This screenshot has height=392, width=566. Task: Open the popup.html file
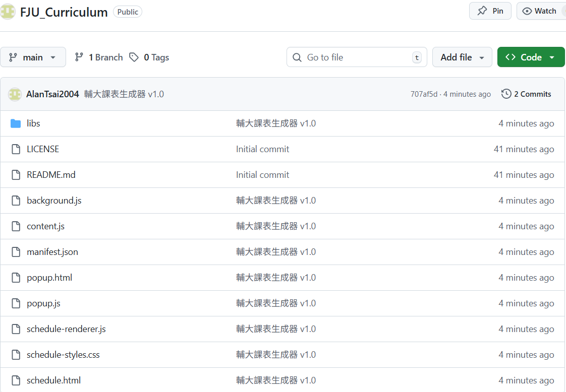pyautogui.click(x=49, y=278)
